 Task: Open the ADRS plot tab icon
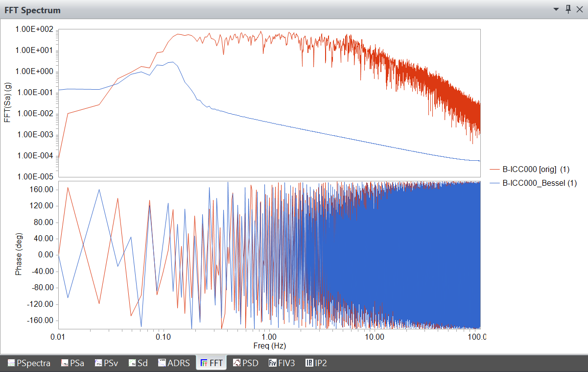(162, 363)
